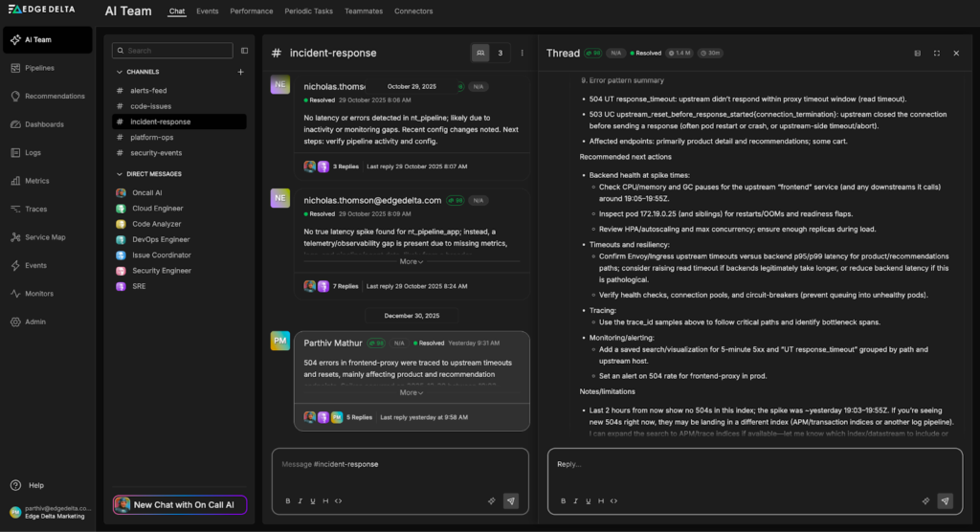Select the platform-ops channel
This screenshot has height=532, width=980.
151,137
